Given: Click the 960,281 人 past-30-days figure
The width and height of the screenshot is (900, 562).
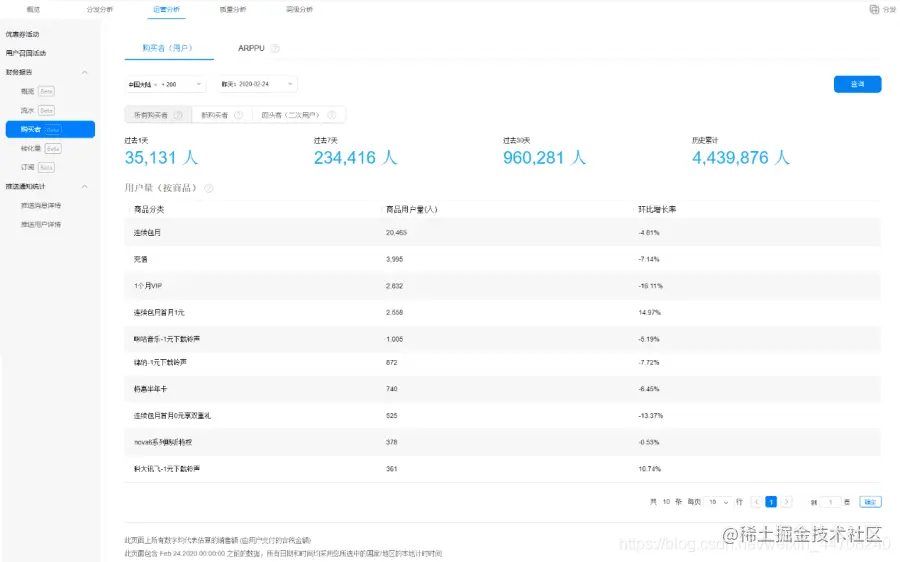Looking at the screenshot, I should pyautogui.click(x=544, y=158).
